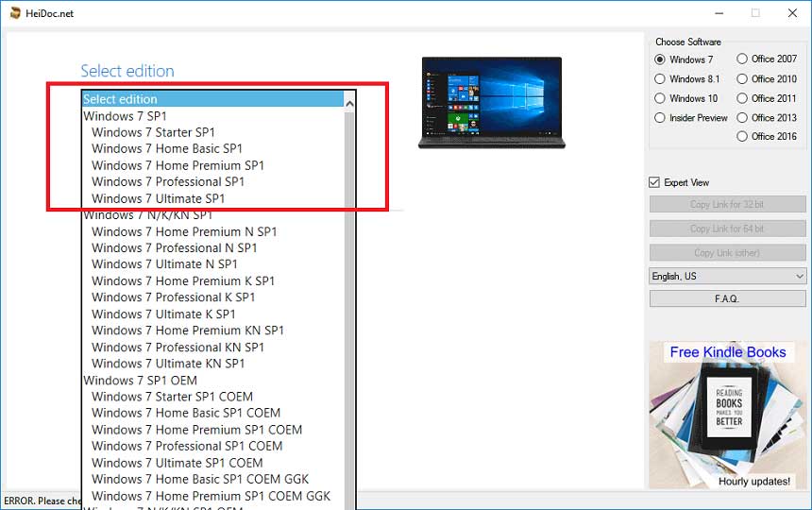
Task: Pick 'Windows 7 Home Premium SP1 COEM GGK'
Action: [211, 496]
